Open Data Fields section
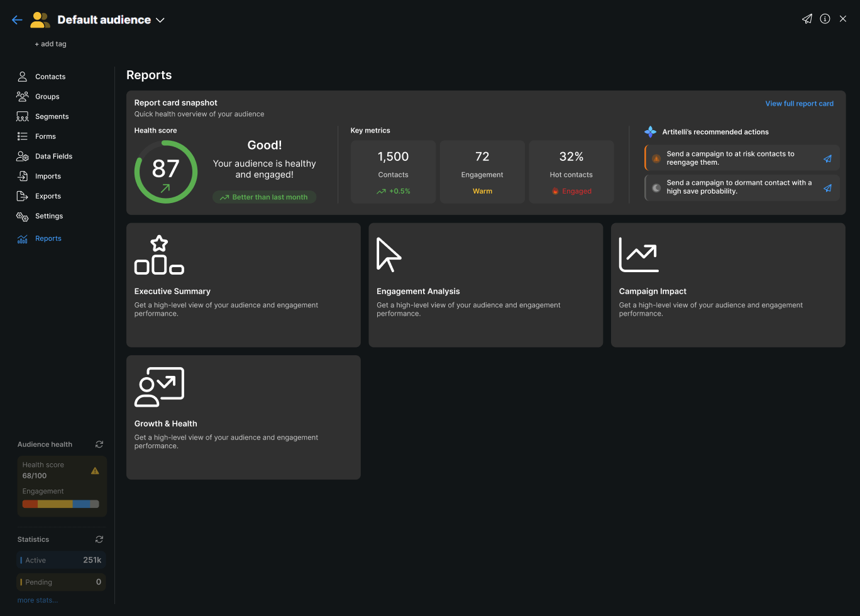The height and width of the screenshot is (616, 860). point(53,157)
